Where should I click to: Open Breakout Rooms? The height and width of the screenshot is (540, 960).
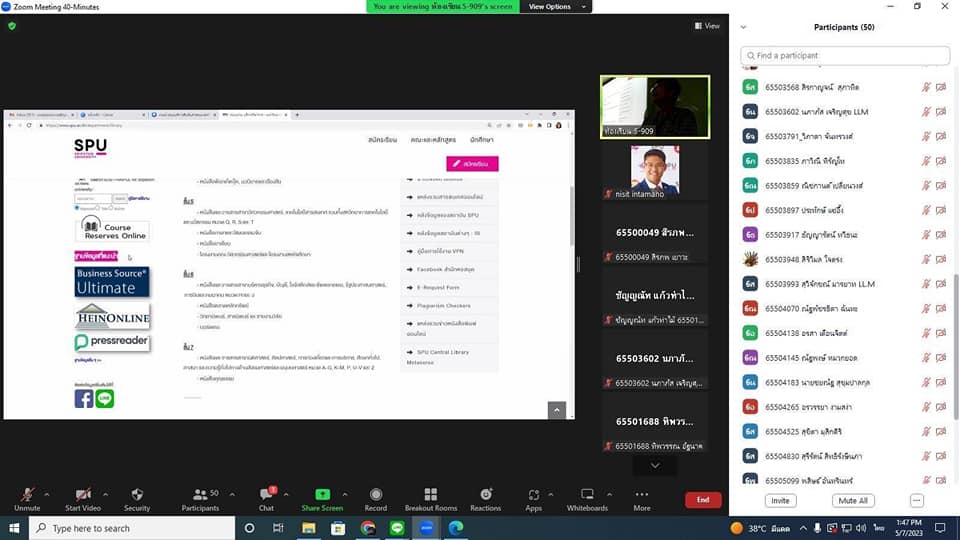[x=431, y=495]
